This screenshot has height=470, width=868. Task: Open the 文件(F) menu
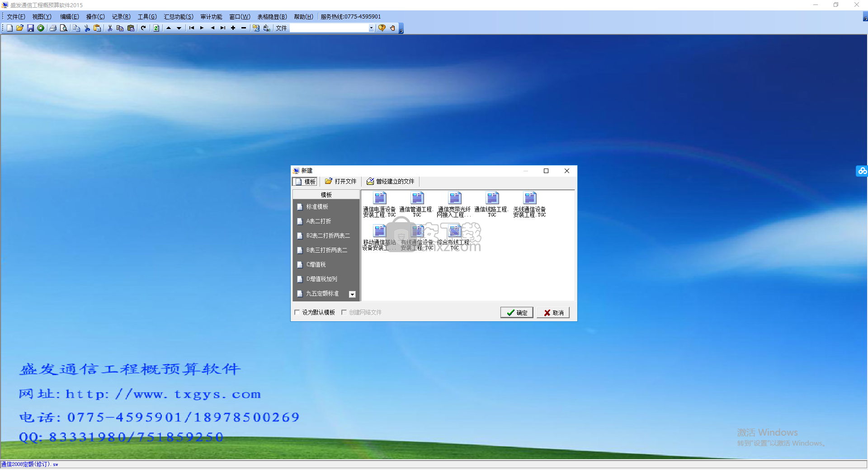tap(16, 17)
